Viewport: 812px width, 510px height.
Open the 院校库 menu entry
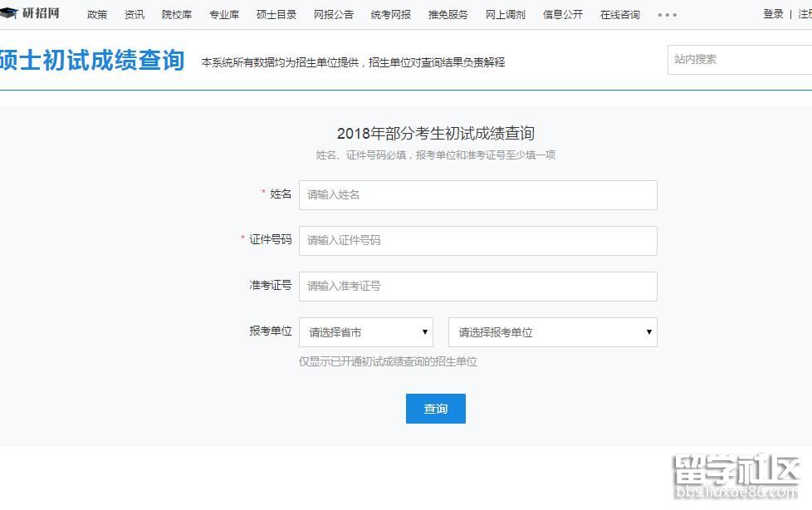pyautogui.click(x=177, y=14)
